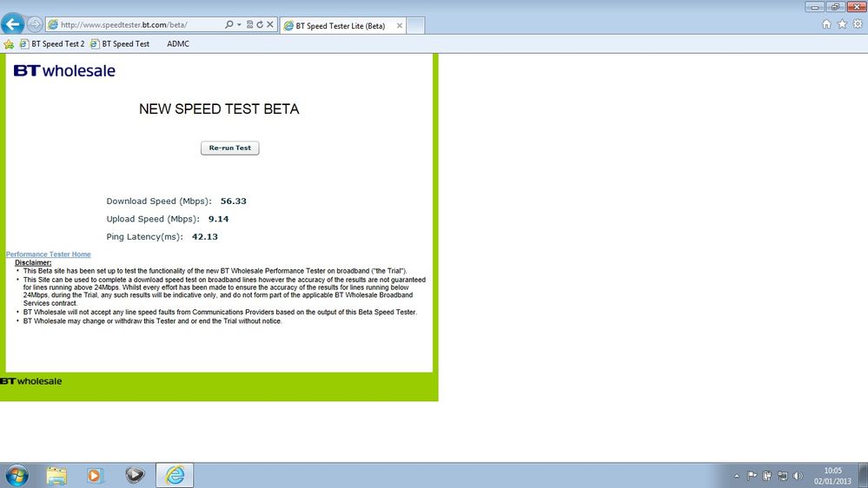
Task: Click the Re-run Test button
Action: [229, 148]
